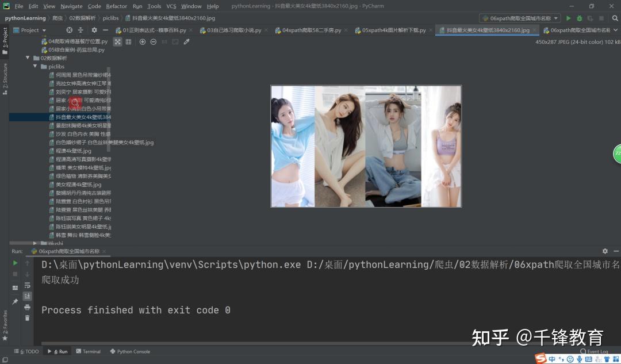This screenshot has width=621, height=364.
Task: Open the run configuration dropdown 06xpath爬取全国城市名称
Action: coord(519,18)
